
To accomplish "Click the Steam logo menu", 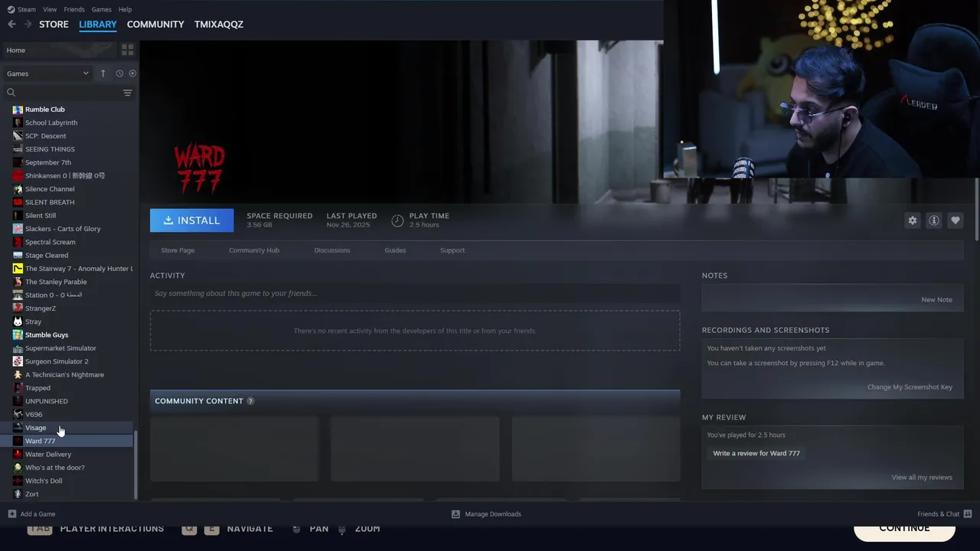I will click(x=21, y=9).
